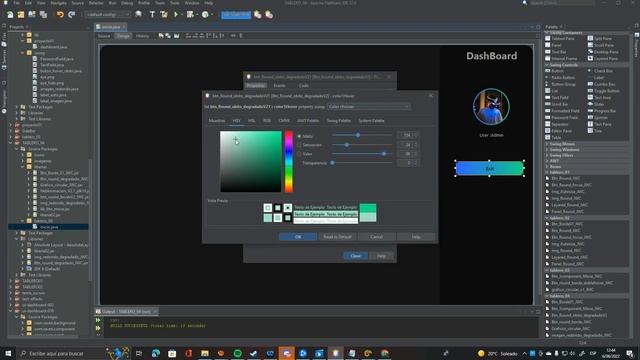This screenshot has height=360, width=640.
Task: Click Reset to Default button
Action: point(337,237)
